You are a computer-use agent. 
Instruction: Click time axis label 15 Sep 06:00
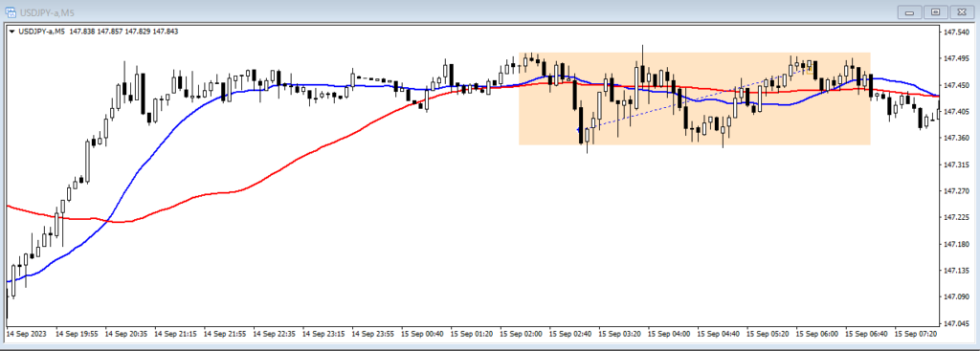817,335
